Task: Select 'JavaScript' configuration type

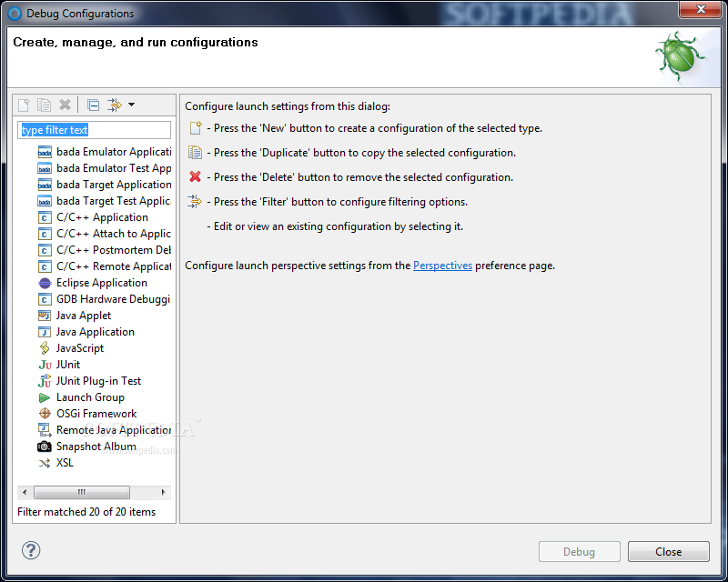Action: (80, 348)
